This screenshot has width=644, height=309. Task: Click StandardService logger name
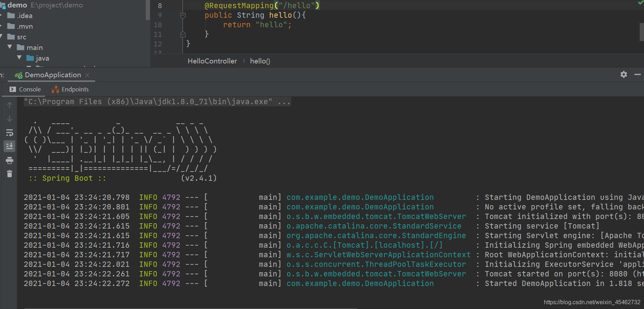pyautogui.click(x=374, y=226)
